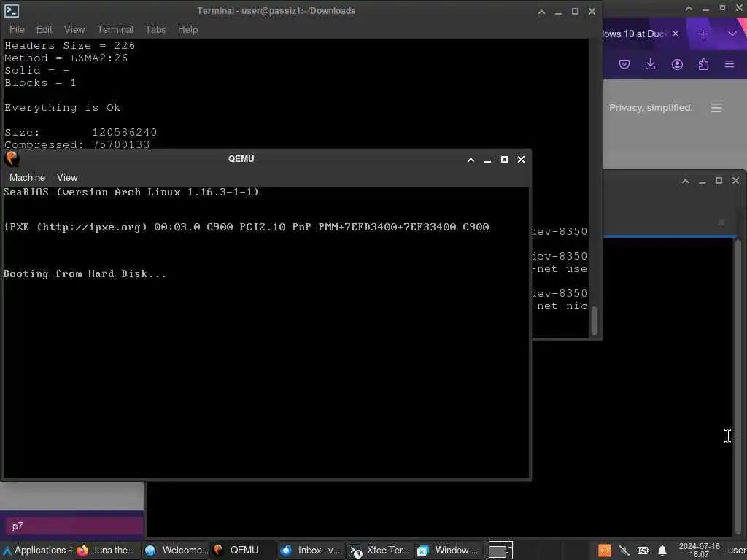Close the QEMU window
Screen dimensions: 747x560
tap(521, 159)
